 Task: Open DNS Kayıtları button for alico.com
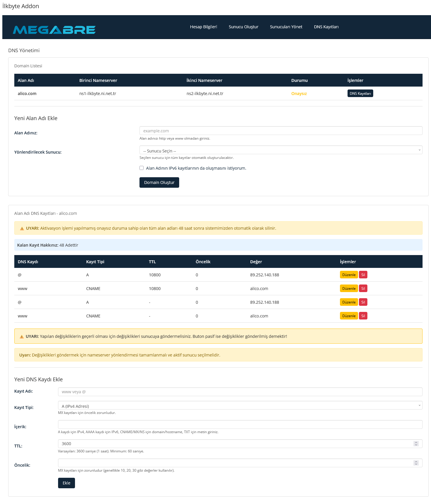(x=360, y=94)
